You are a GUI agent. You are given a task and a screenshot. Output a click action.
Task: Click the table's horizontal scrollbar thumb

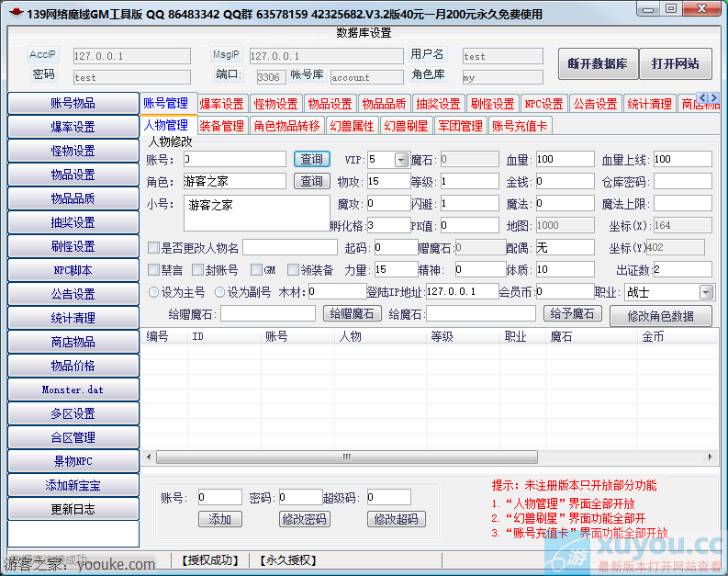(x=344, y=457)
